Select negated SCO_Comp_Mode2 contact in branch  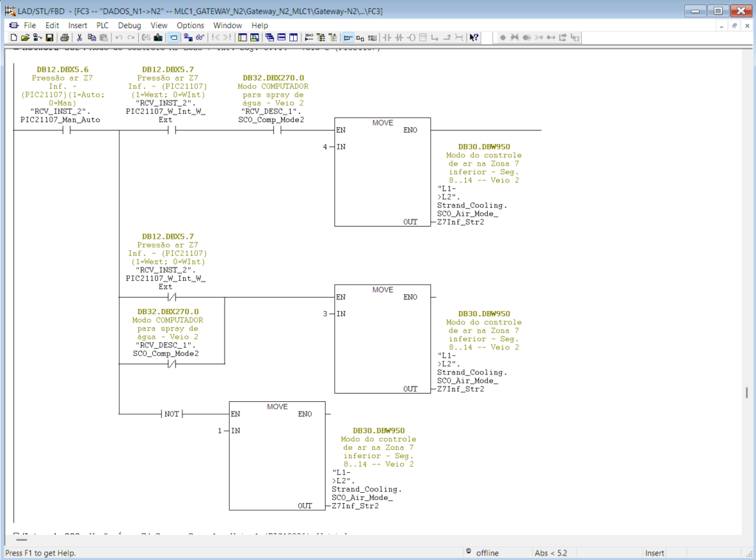click(171, 364)
